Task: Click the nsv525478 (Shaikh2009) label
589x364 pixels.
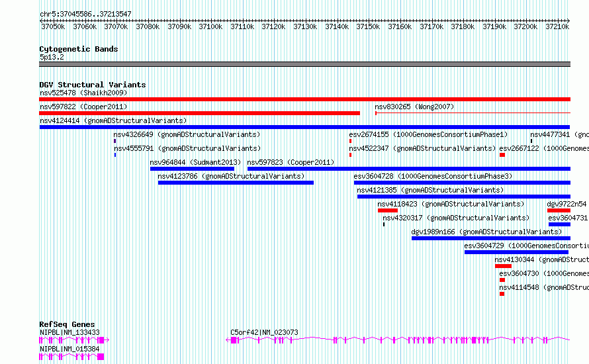Action: [x=83, y=93]
